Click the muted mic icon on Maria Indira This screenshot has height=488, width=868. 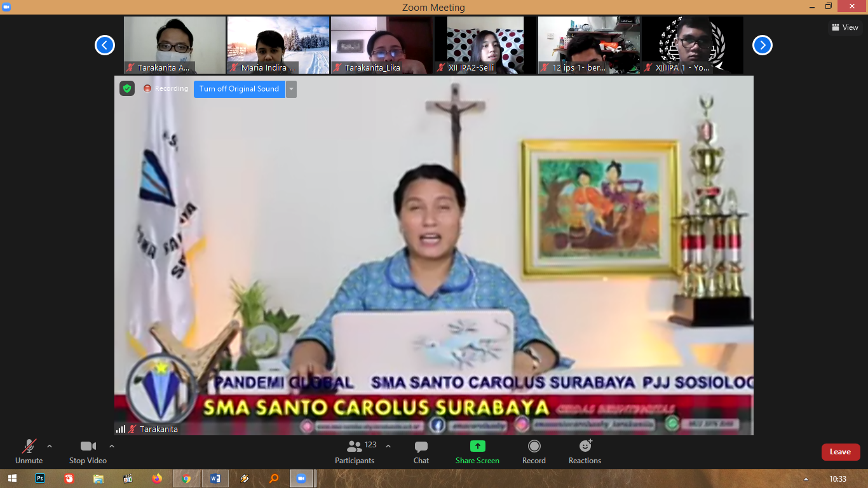[234, 67]
